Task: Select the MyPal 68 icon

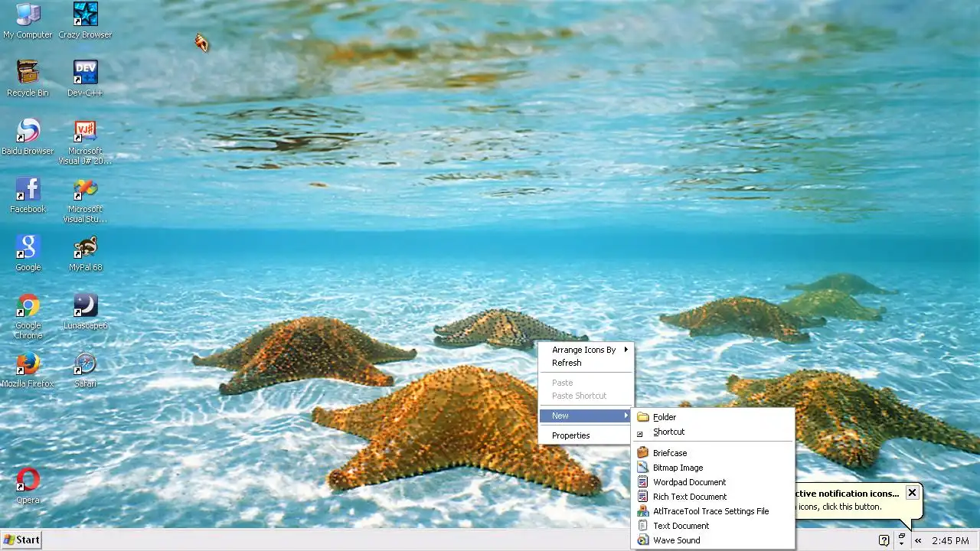Action: (85, 253)
